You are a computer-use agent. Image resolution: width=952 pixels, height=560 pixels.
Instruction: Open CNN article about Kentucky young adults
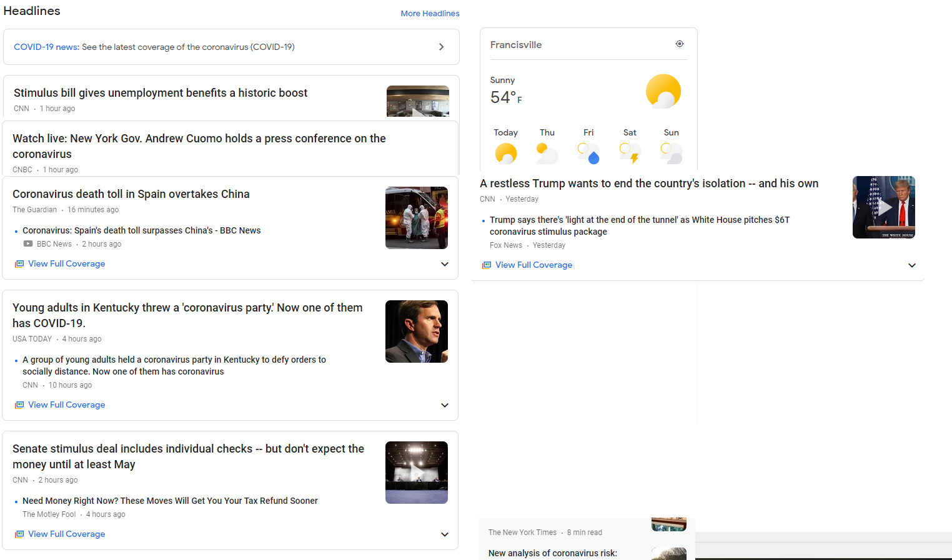point(174,365)
